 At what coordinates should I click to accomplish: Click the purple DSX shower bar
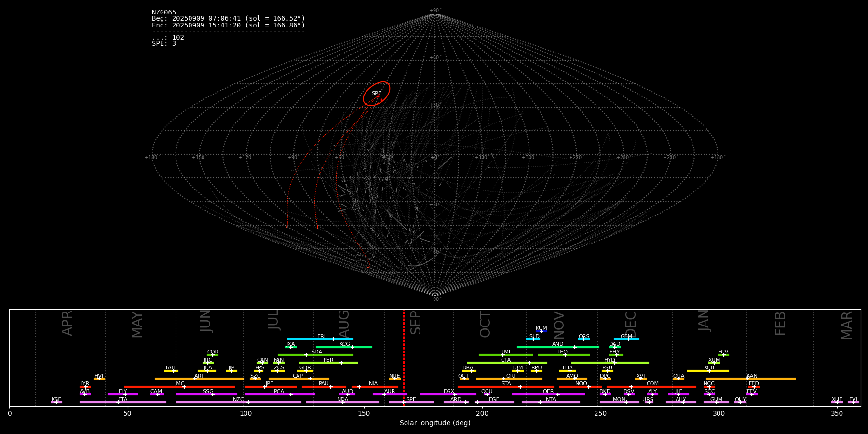[x=448, y=394]
